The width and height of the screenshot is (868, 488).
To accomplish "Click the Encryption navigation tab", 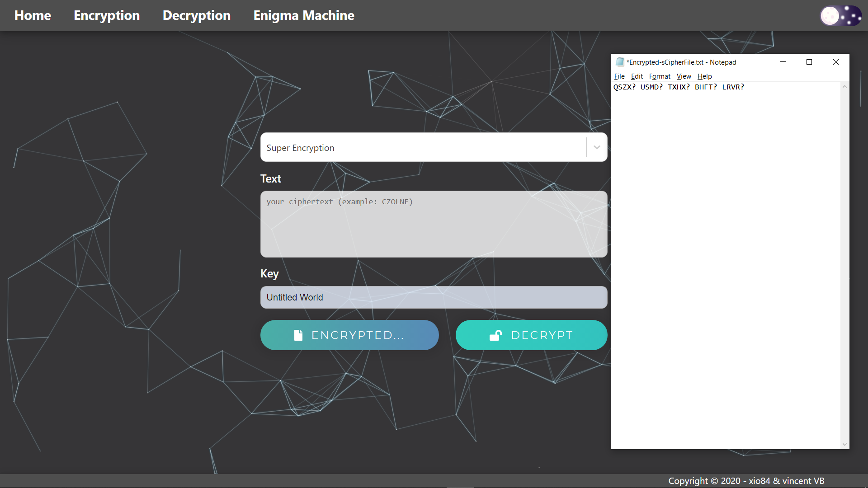I will point(107,15).
